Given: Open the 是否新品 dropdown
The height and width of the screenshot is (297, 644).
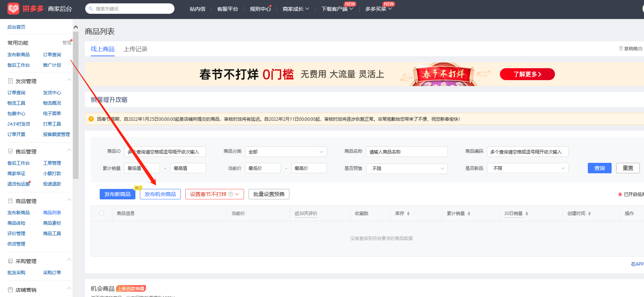Looking at the screenshot, I should point(528,168).
